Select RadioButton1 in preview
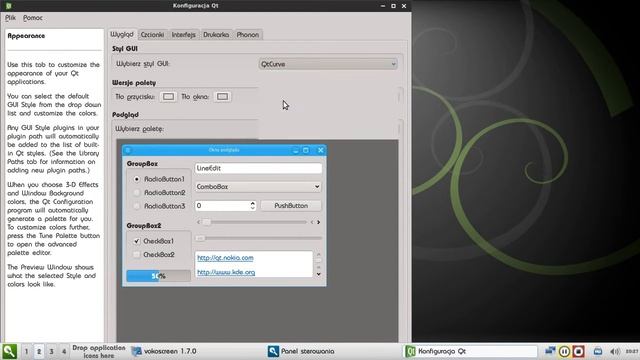Viewport: 640px width, 360px height. (160, 179)
